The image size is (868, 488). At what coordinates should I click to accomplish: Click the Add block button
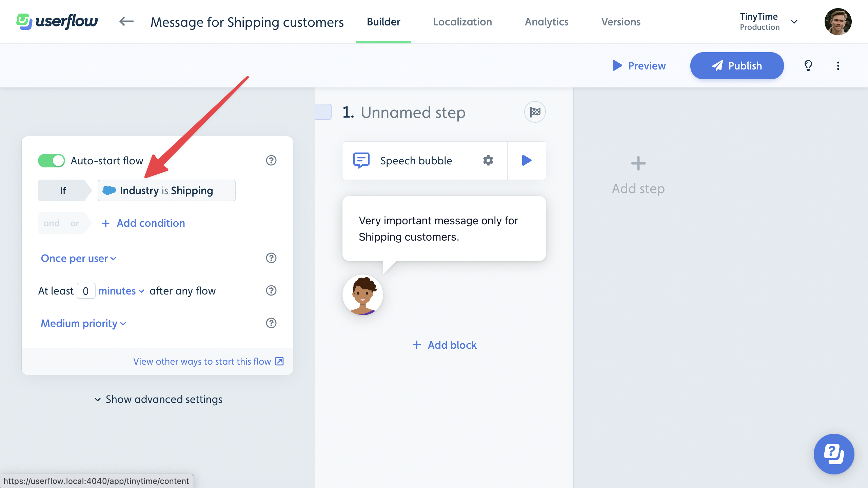pyautogui.click(x=443, y=344)
